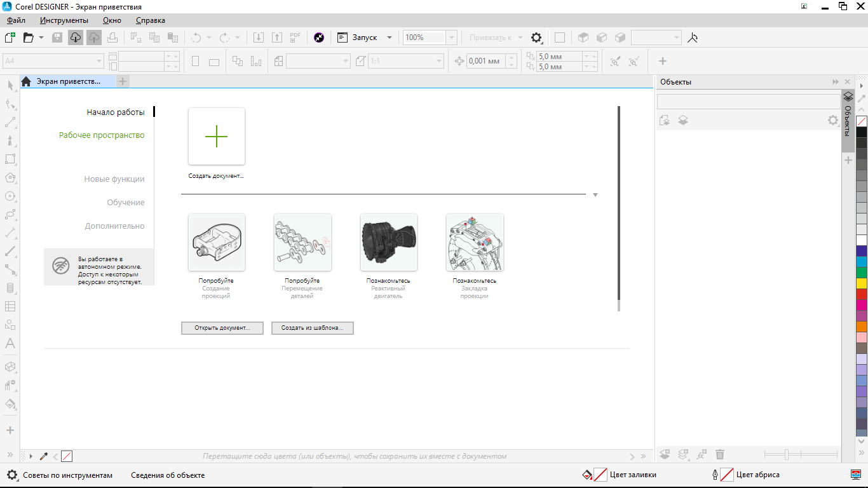Pick the yellow swatch in palette

coord(862,283)
